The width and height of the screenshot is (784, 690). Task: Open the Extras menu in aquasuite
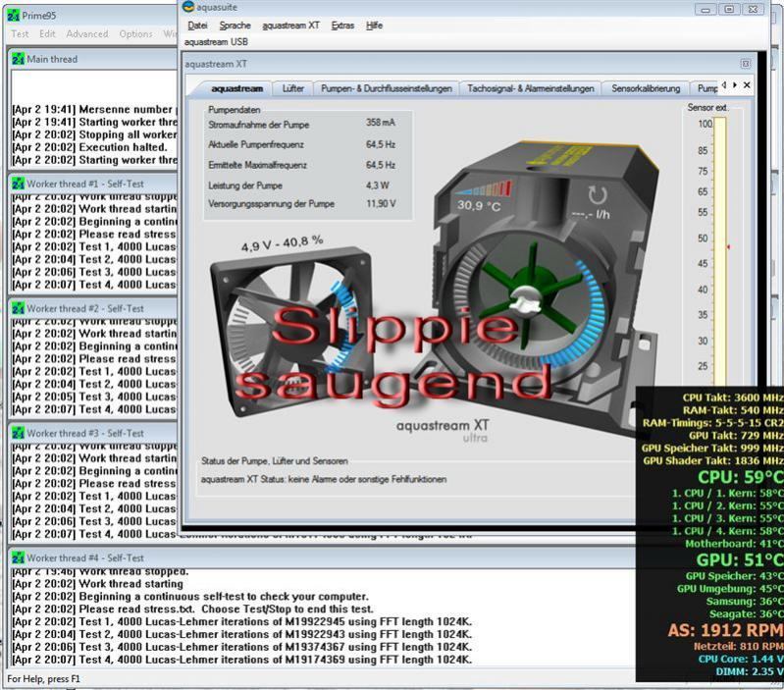pyautogui.click(x=342, y=26)
